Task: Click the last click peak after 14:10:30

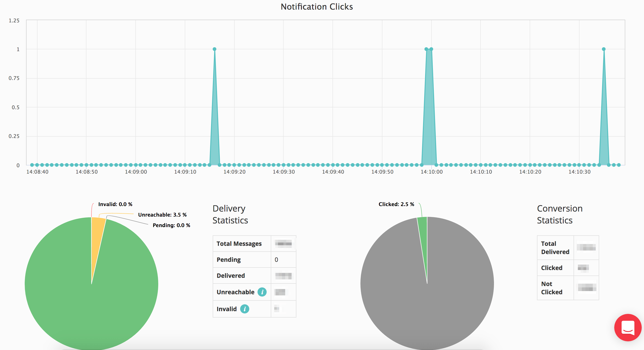Action: coord(604,49)
